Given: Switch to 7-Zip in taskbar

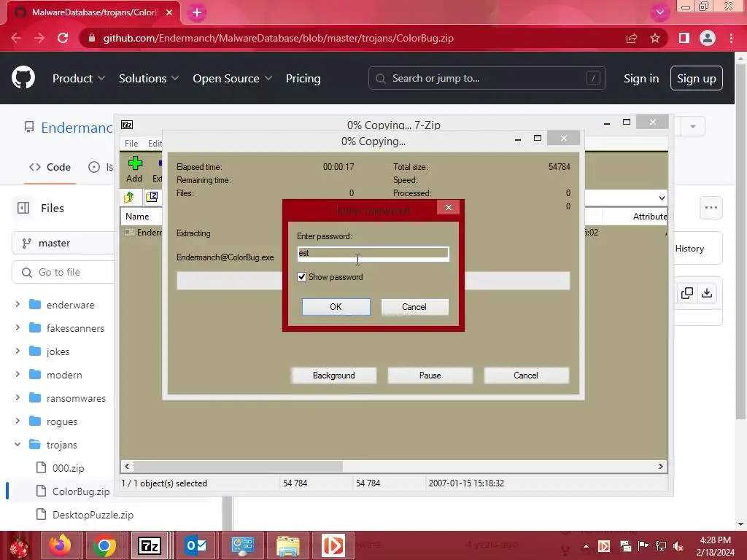Looking at the screenshot, I should (149, 545).
